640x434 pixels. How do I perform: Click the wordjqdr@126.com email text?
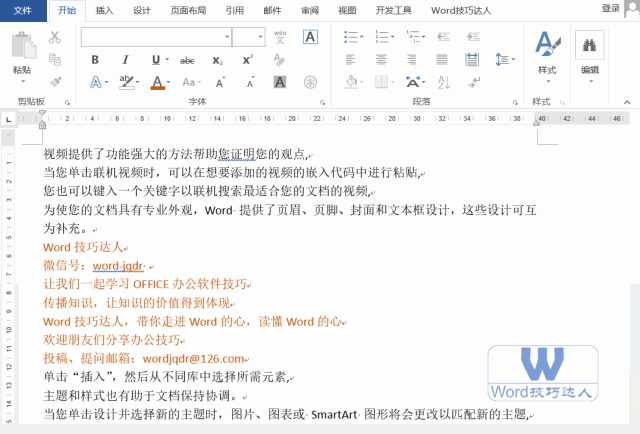[193, 359]
